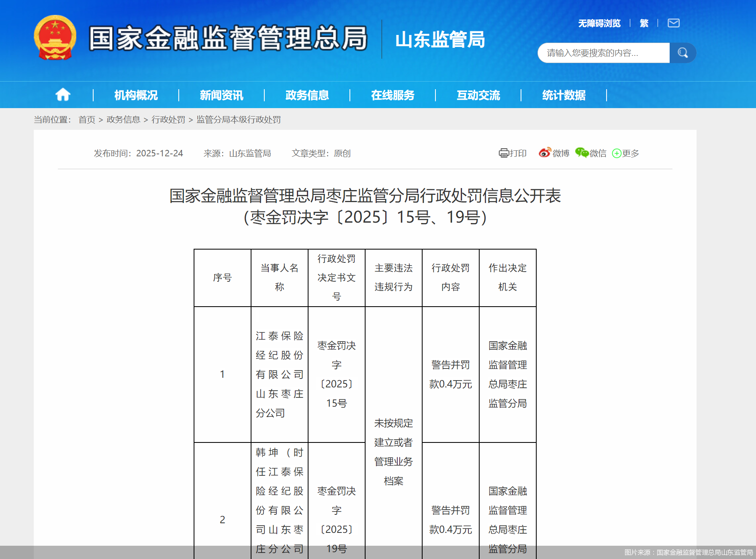Go to 首页 via breadcrumb link
This screenshot has width=756, height=559.
pyautogui.click(x=87, y=120)
